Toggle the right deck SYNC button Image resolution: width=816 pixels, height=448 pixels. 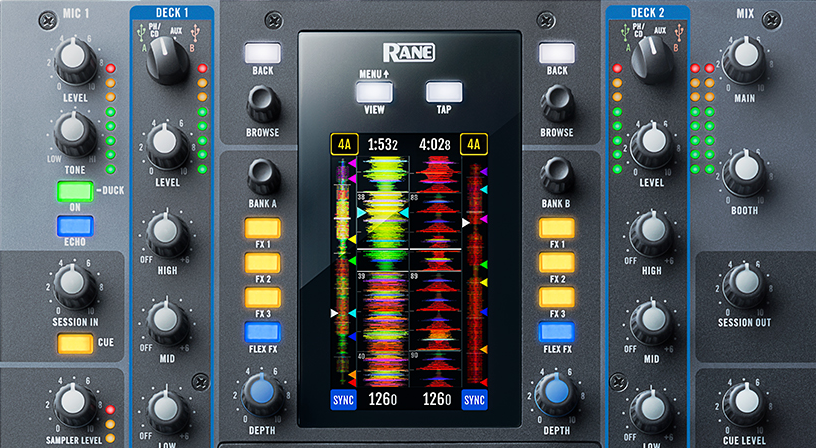(474, 400)
